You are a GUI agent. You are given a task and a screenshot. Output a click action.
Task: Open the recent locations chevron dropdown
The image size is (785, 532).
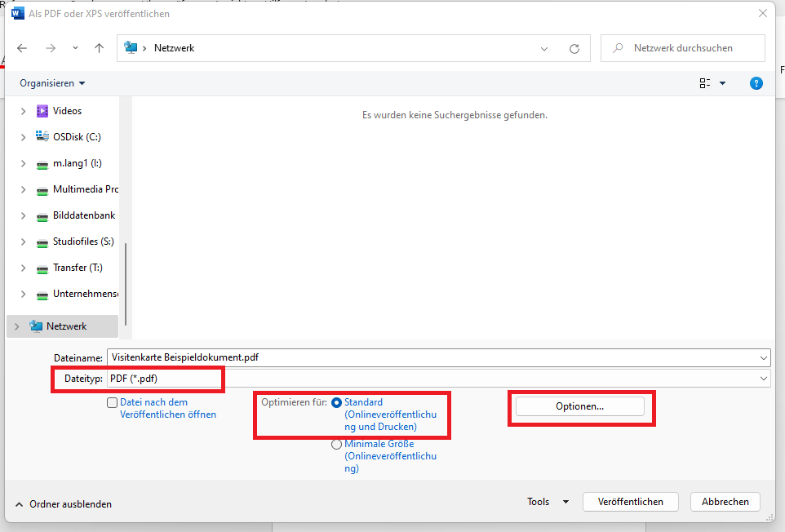coord(75,48)
